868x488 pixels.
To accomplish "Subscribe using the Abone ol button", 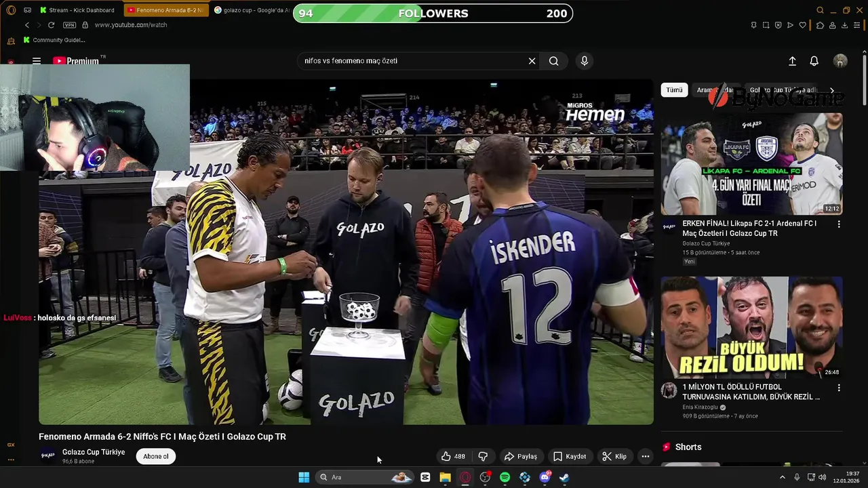I will [156, 457].
